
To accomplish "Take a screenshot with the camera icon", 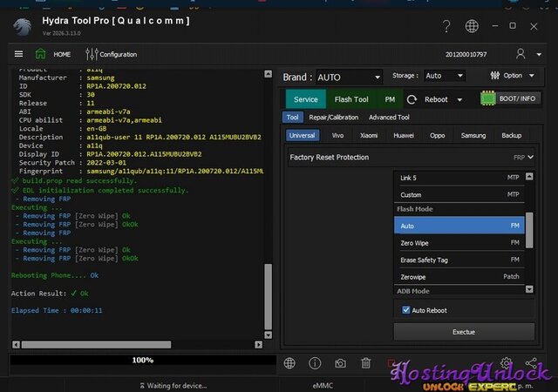I will tap(340, 362).
